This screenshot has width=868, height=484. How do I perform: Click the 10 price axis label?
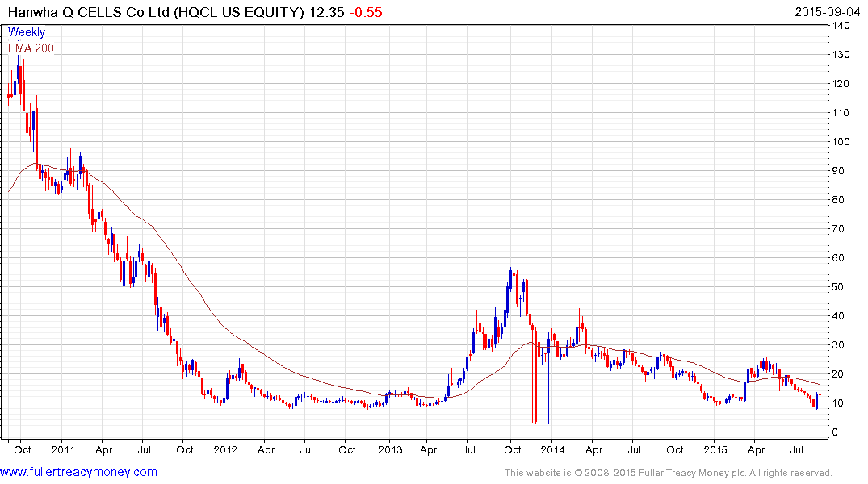point(838,403)
